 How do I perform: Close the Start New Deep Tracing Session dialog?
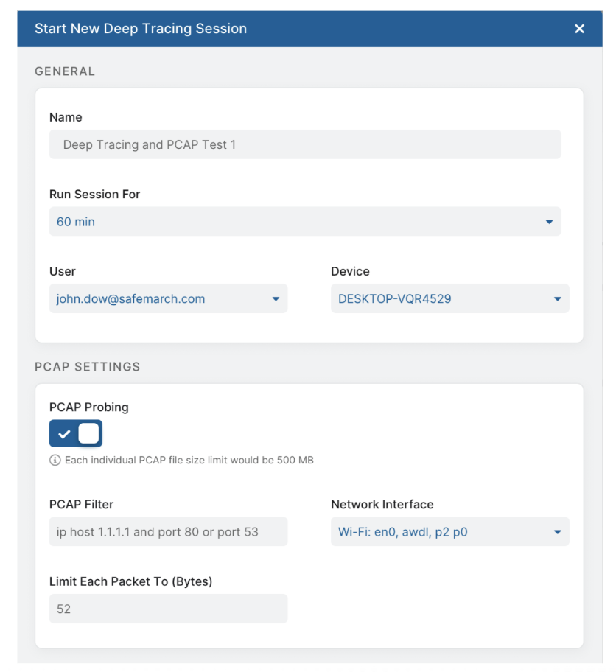(579, 29)
